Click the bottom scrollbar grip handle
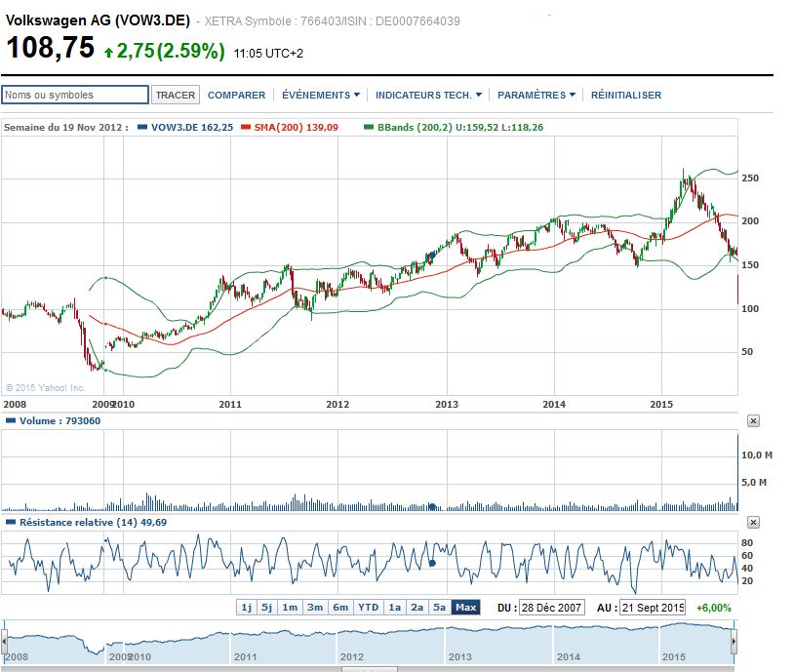 (369, 669)
